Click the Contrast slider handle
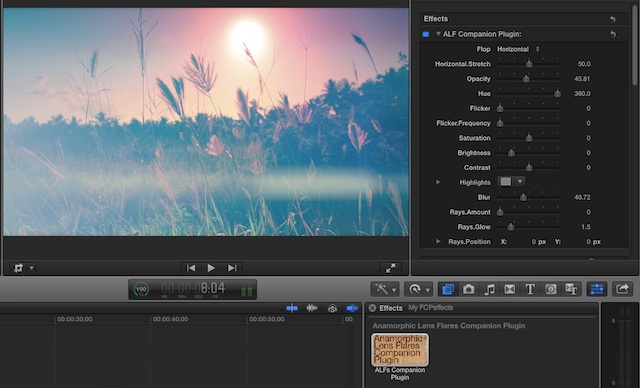This screenshot has width=640, height=388. [529, 167]
